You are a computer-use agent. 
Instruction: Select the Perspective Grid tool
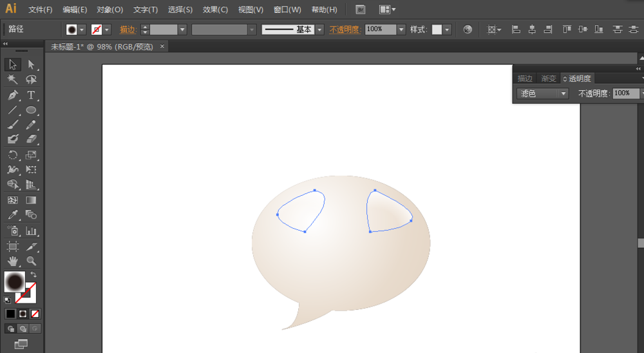click(x=31, y=184)
